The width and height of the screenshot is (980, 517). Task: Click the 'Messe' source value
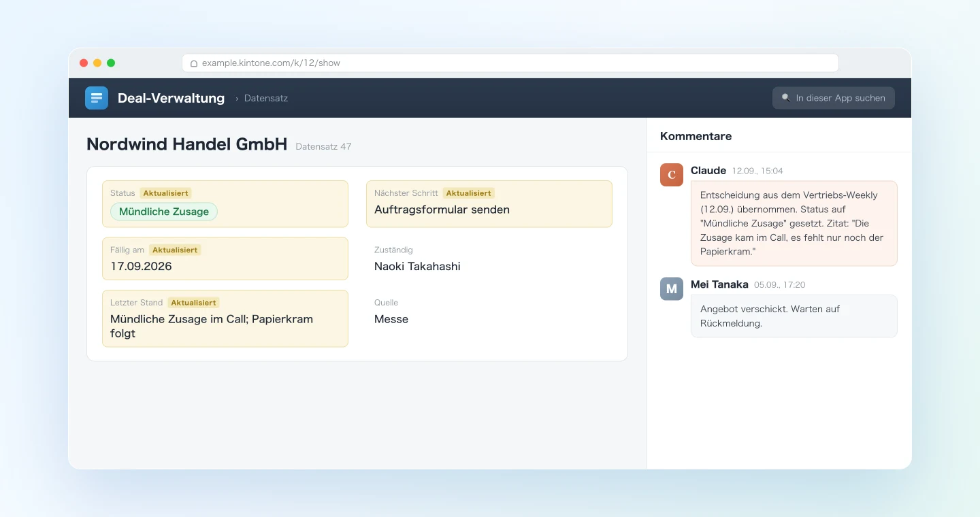tap(391, 319)
